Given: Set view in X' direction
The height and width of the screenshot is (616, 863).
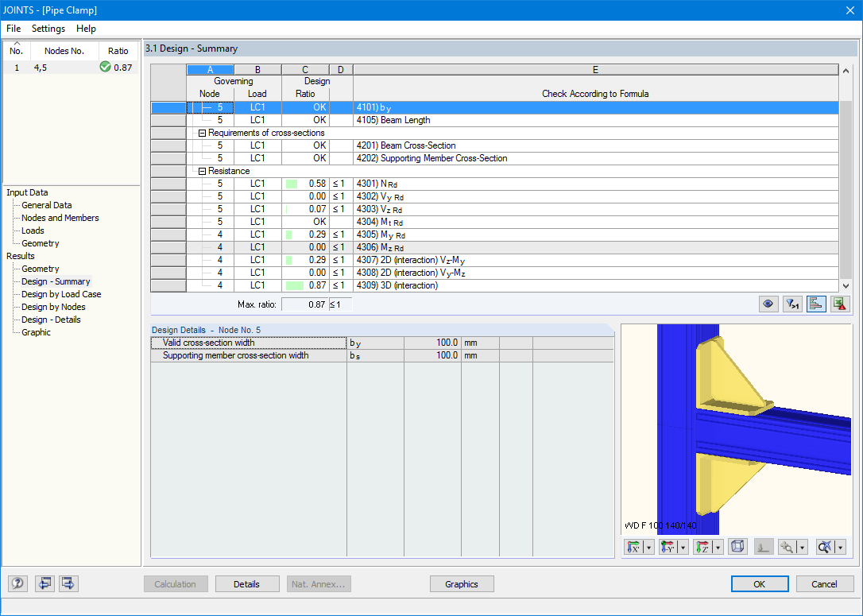Looking at the screenshot, I should point(634,547).
